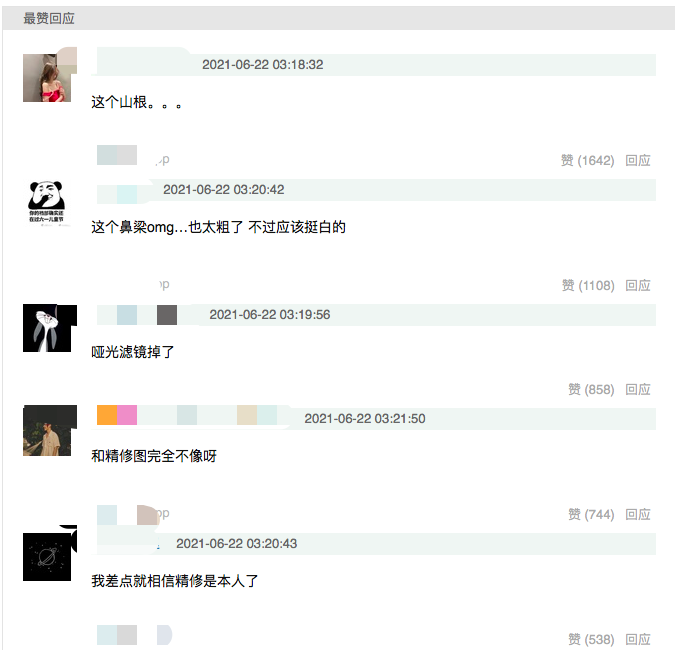Click 回应 next to 赞 (538)
Viewport: 675px width, 650px height.
tap(638, 639)
